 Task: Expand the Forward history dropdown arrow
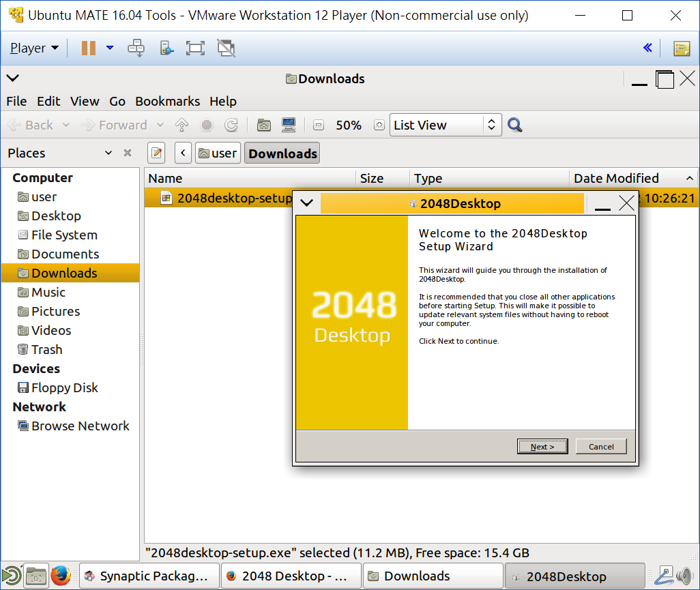tap(160, 125)
